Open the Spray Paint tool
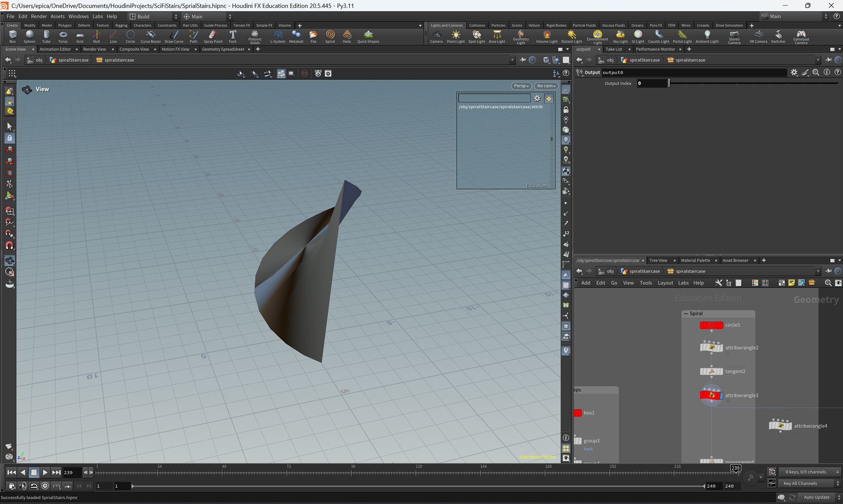The width and height of the screenshot is (843, 504). pyautogui.click(x=213, y=36)
